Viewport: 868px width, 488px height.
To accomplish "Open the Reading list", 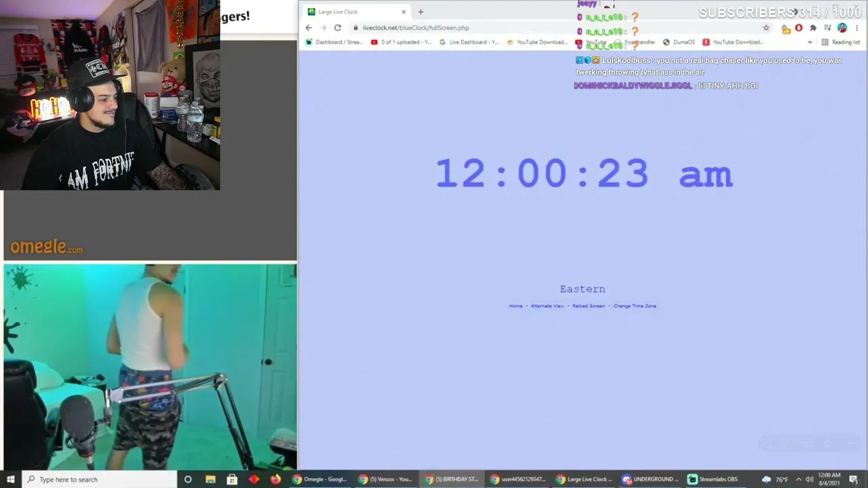I will click(x=841, y=42).
